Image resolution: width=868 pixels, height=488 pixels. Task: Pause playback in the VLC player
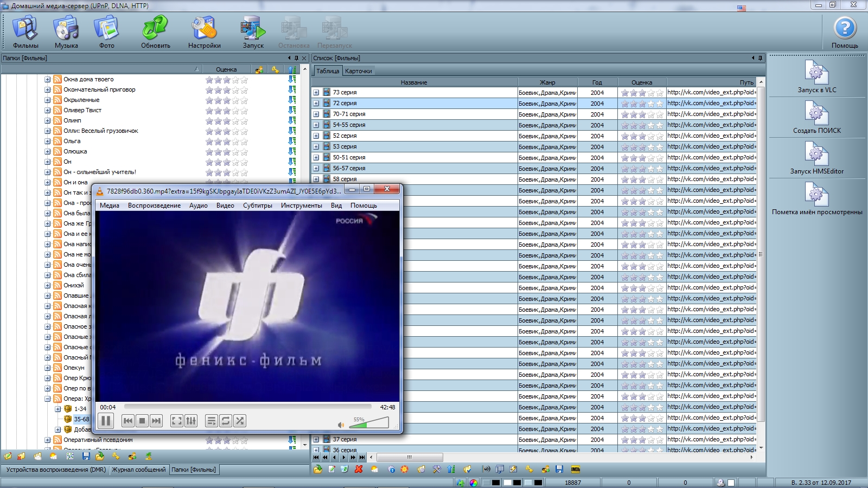coord(106,421)
